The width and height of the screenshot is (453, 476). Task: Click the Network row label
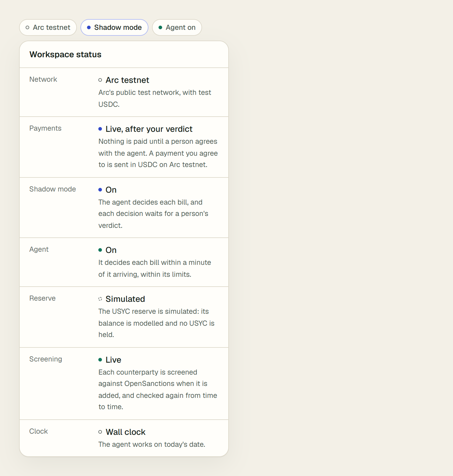coord(43,79)
